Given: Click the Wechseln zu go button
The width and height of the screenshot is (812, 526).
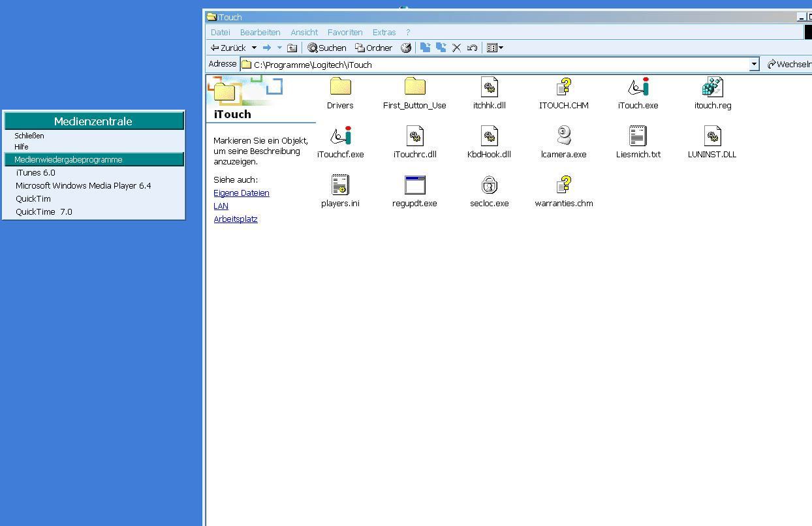Looking at the screenshot, I should (x=789, y=64).
